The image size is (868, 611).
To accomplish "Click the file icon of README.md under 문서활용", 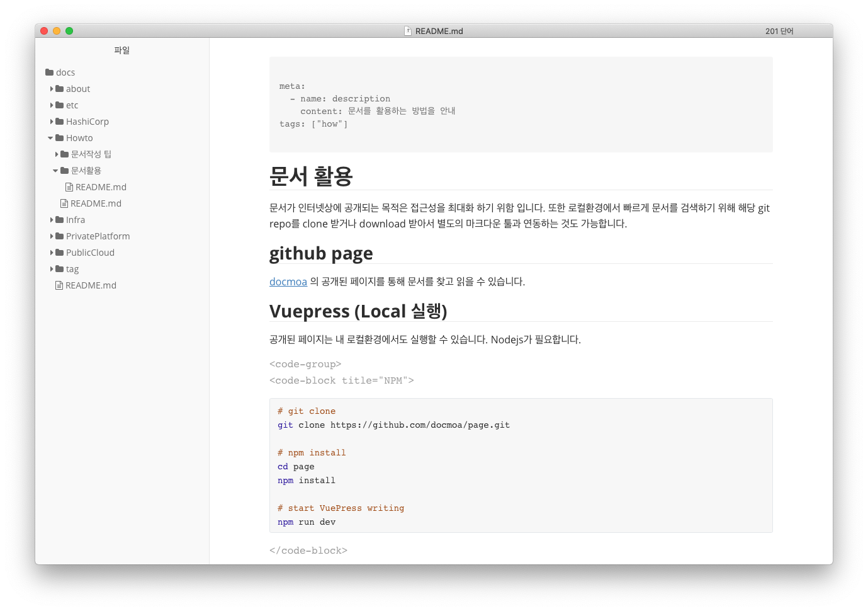I will pyautogui.click(x=69, y=187).
